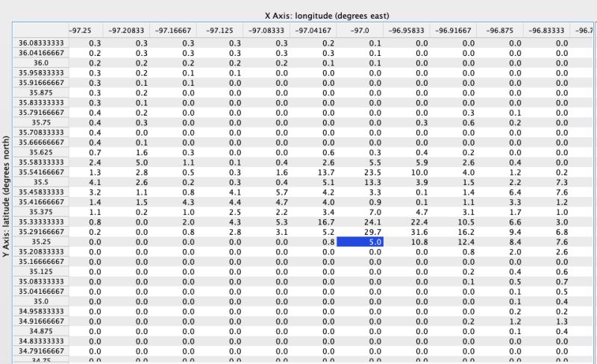This screenshot has height=364, width=597.
Task: Select the 35.875 latitude row label
Action: [41, 92]
